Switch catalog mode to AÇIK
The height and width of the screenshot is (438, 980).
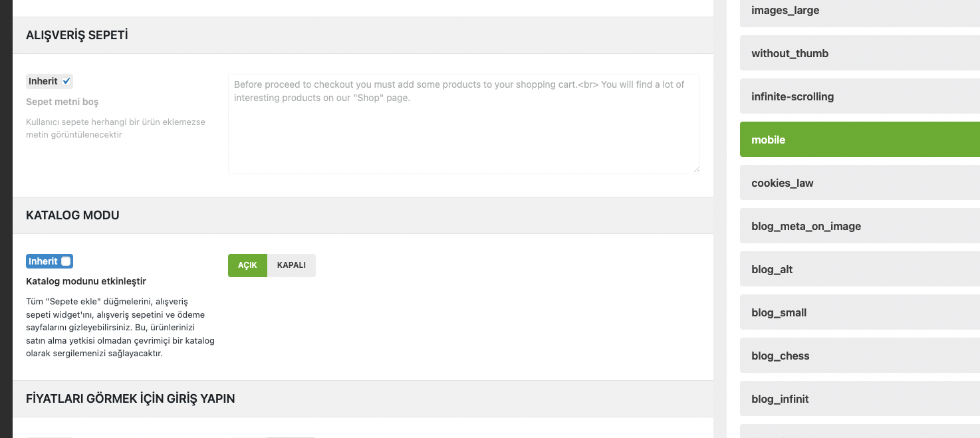pyautogui.click(x=247, y=265)
